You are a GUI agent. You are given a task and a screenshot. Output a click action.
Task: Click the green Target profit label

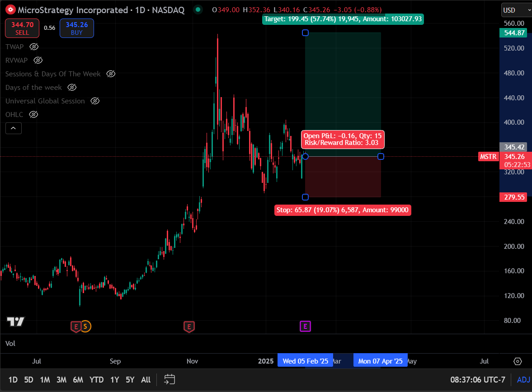coord(343,19)
